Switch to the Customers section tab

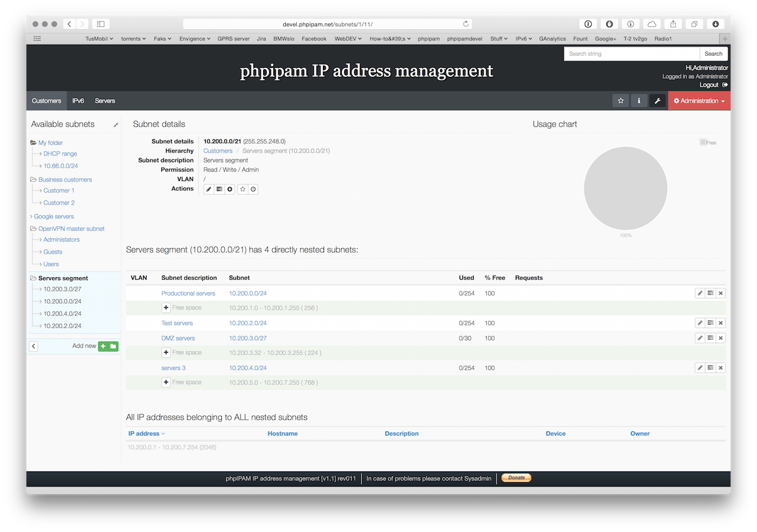point(47,100)
